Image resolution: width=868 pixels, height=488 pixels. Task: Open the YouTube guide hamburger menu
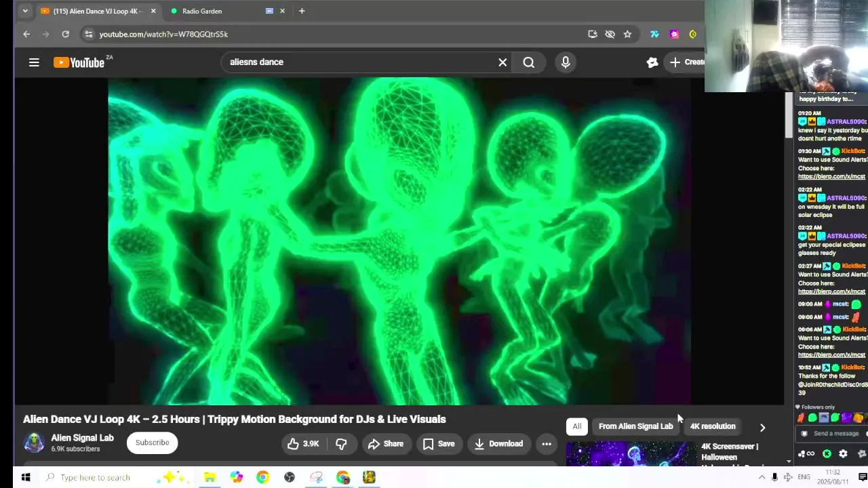point(34,62)
